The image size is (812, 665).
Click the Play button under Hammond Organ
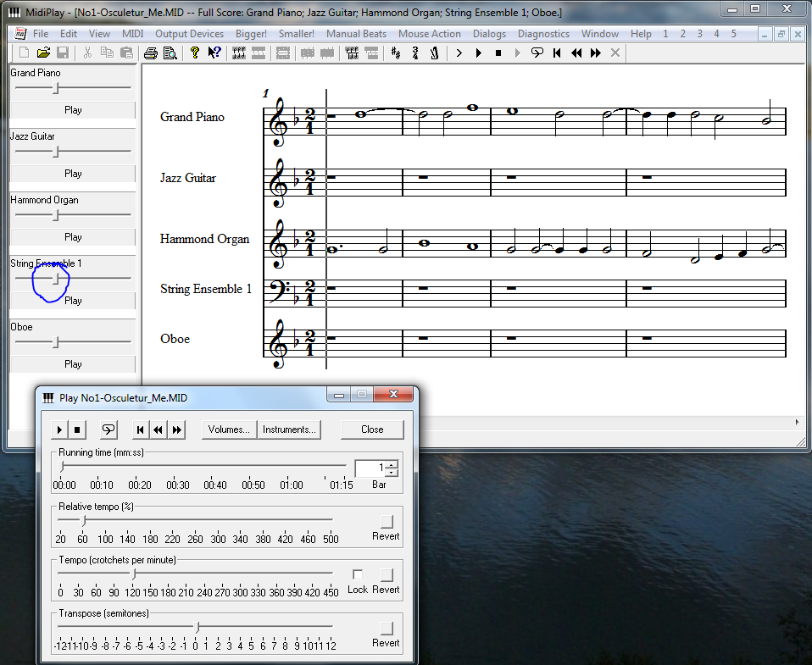73,237
